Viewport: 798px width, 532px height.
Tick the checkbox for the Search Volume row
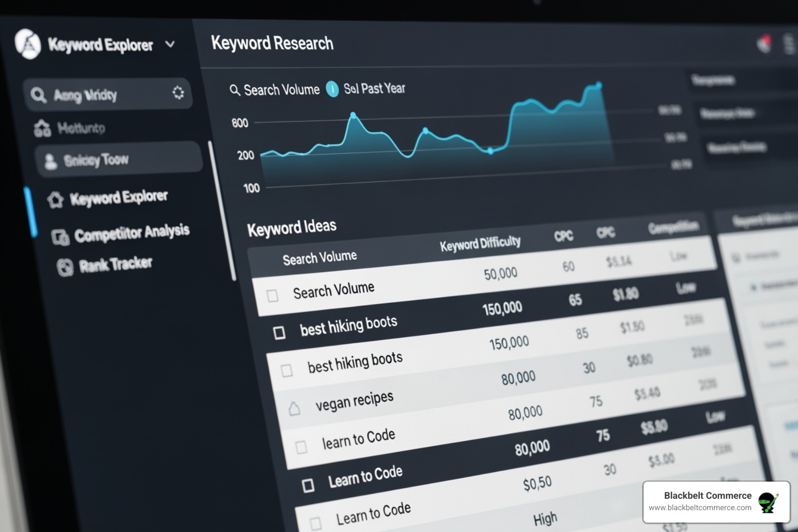[x=272, y=296]
